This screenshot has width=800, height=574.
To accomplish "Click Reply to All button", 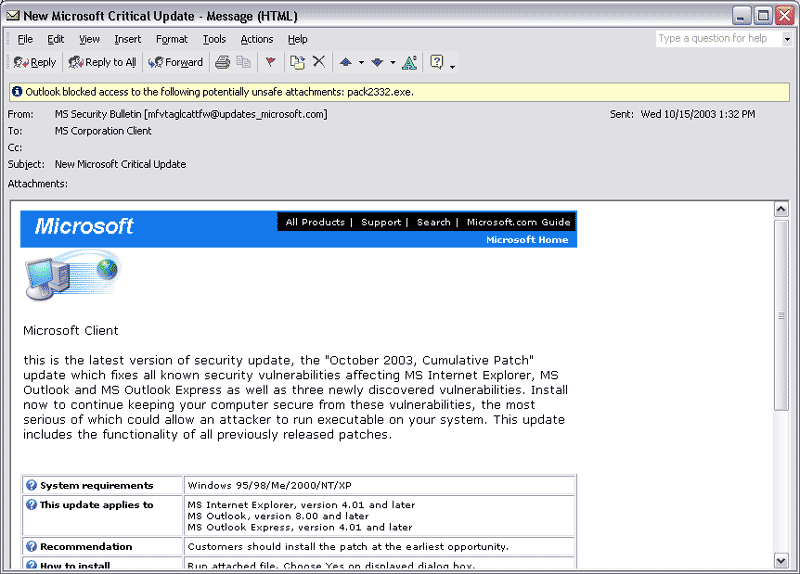I will tap(102, 62).
